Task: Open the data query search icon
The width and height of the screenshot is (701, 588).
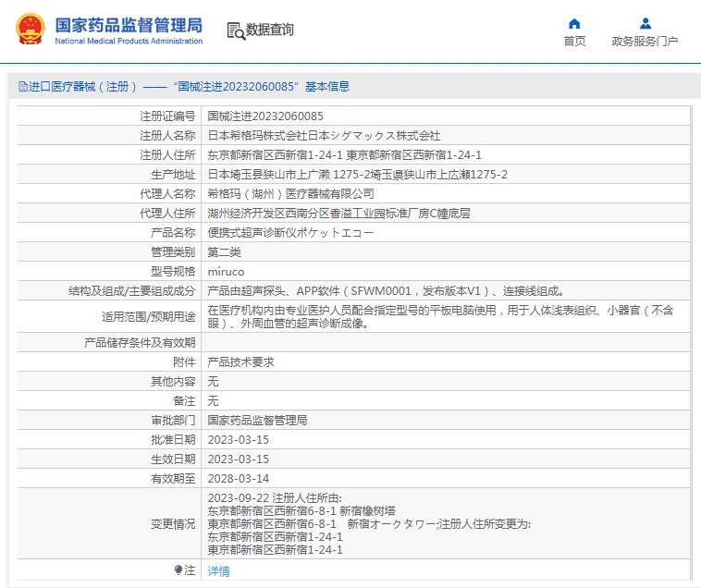Action: (x=236, y=31)
